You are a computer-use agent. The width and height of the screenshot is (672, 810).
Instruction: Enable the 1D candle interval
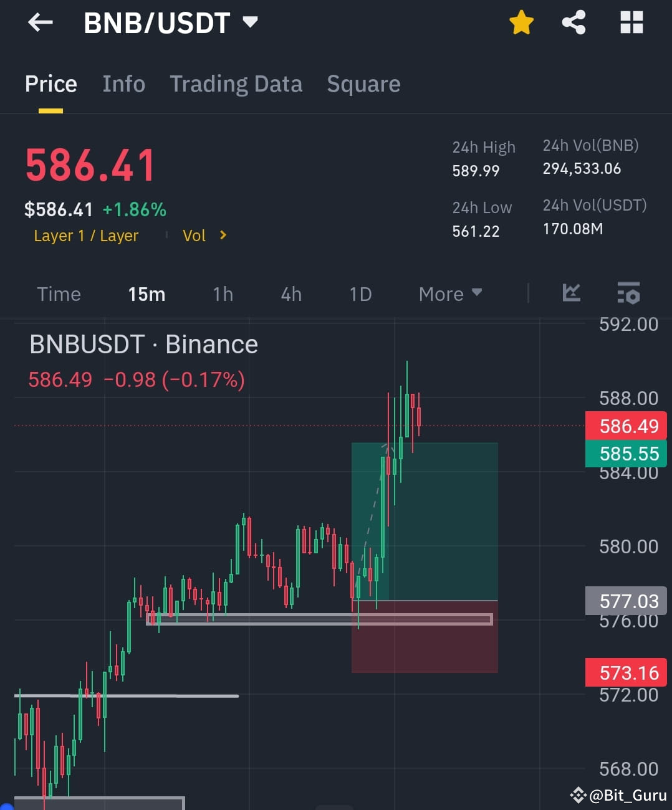pos(360,293)
